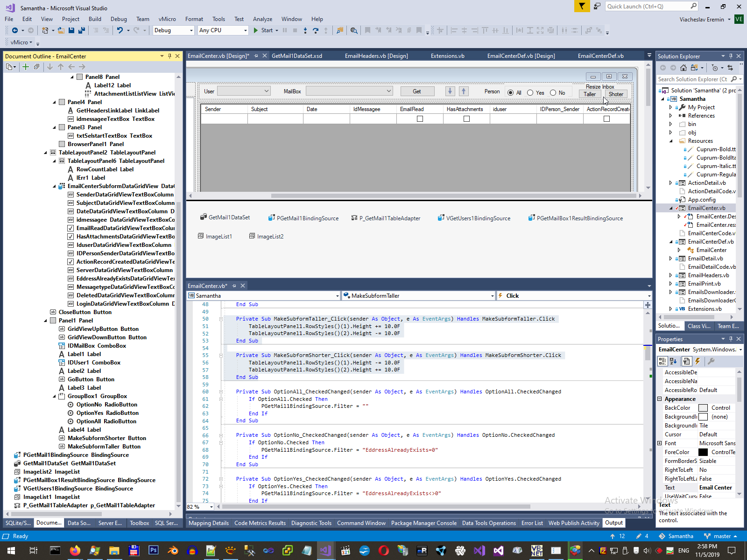Open the Analyze menu

262,19
